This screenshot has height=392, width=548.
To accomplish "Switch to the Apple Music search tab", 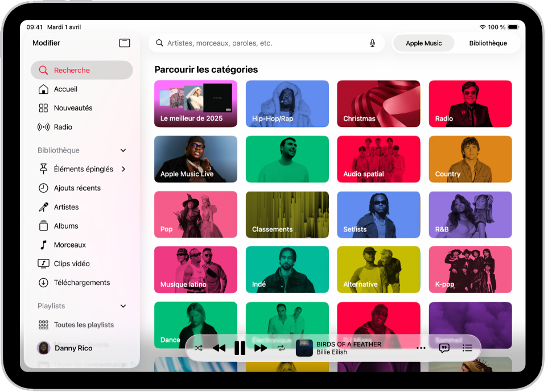I will pos(423,43).
